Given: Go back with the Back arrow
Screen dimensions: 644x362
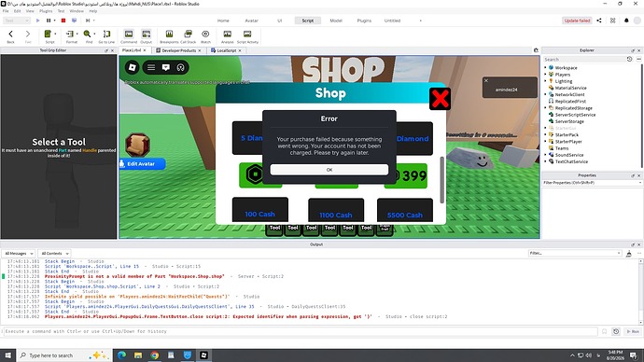Looking at the screenshot, I should point(10,35).
